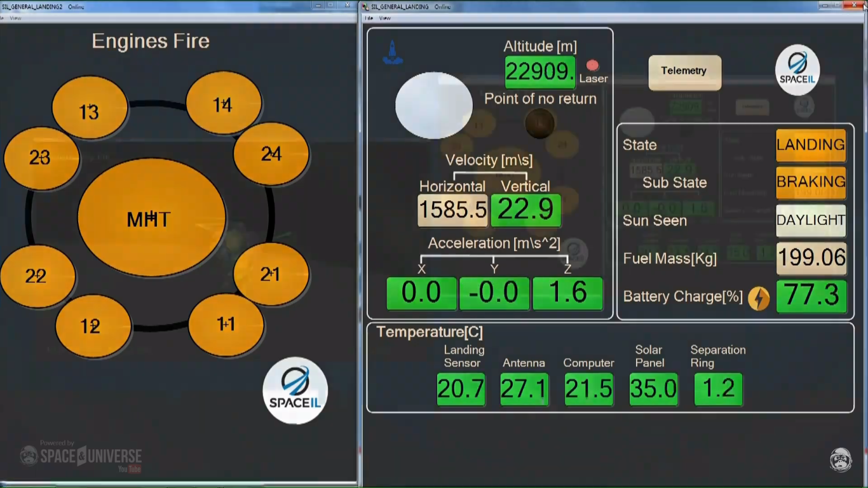
Task: Click the Engines Fire heading
Action: [151, 41]
